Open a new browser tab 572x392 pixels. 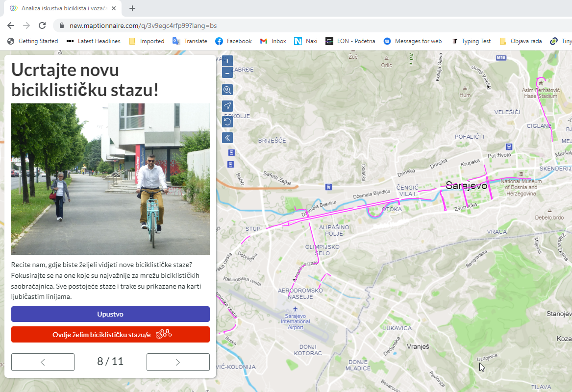pos(132,8)
